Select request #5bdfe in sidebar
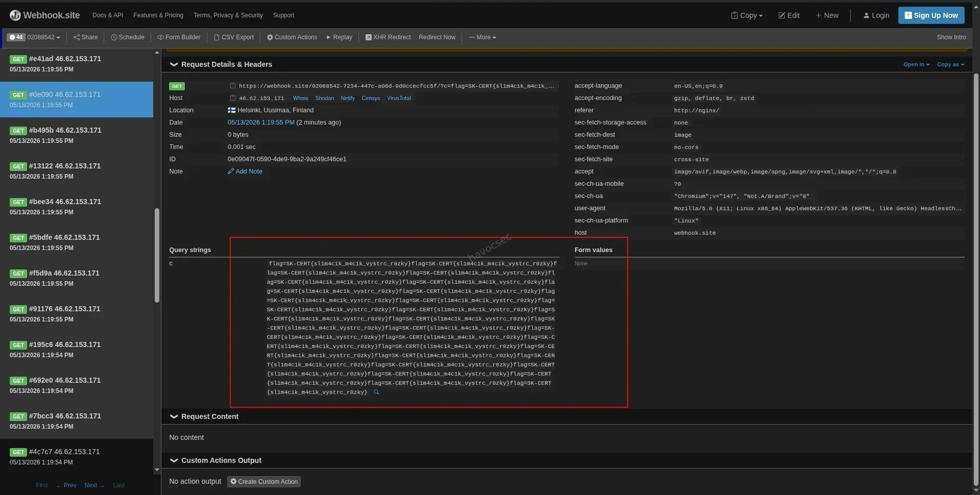Screen dimensions: 980x495 coord(77,242)
